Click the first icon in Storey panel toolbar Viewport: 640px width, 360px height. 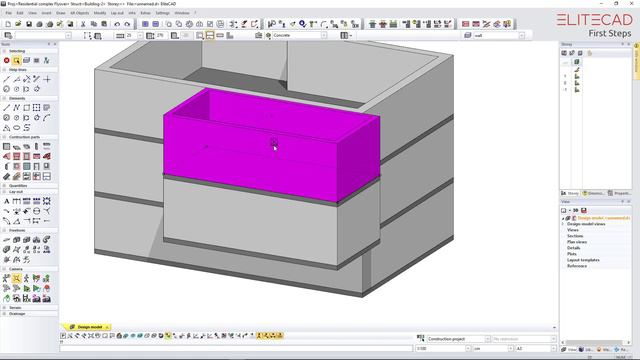click(564, 53)
